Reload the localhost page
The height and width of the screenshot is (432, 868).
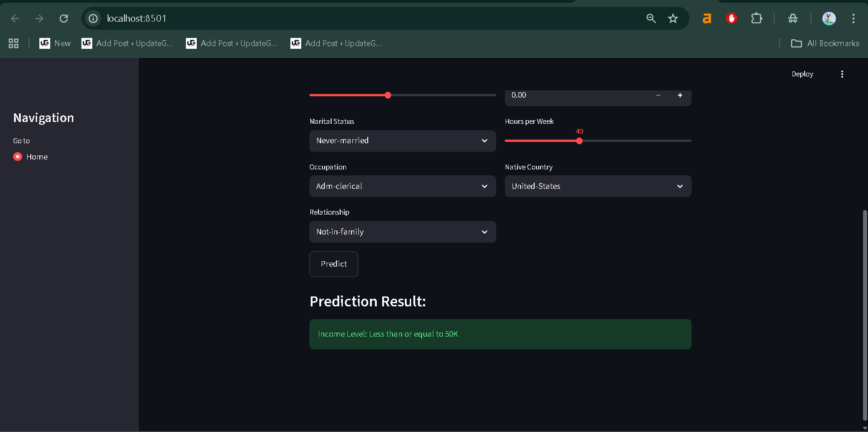pos(64,19)
